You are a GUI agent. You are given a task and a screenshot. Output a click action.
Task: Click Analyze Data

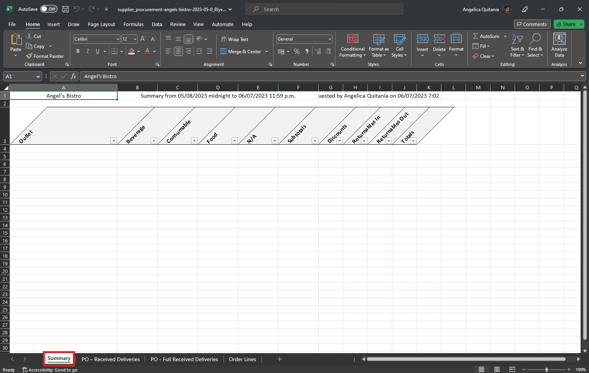pos(559,45)
